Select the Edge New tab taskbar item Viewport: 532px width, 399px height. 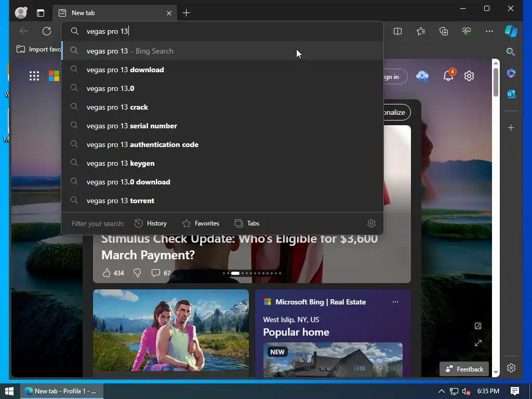click(x=62, y=391)
